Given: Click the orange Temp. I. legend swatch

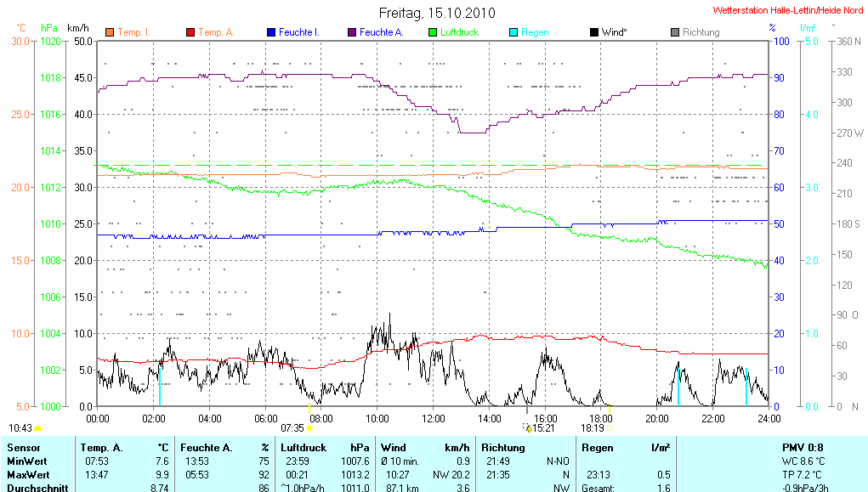Looking at the screenshot, I should pyautogui.click(x=109, y=32).
